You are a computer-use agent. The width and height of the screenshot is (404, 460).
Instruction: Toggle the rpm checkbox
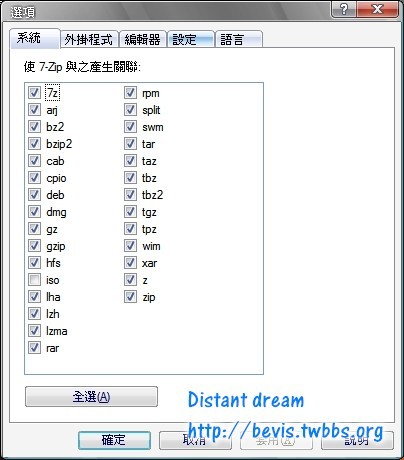[x=130, y=93]
